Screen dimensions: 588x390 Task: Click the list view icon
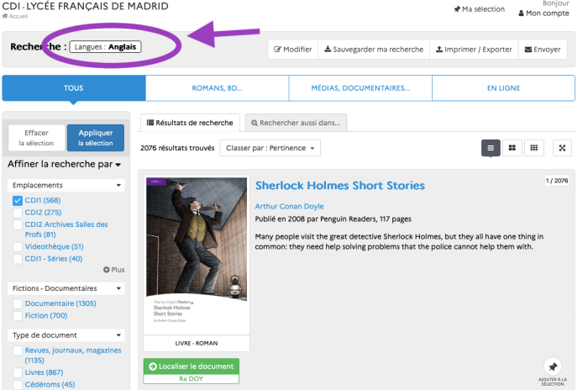pos(491,148)
